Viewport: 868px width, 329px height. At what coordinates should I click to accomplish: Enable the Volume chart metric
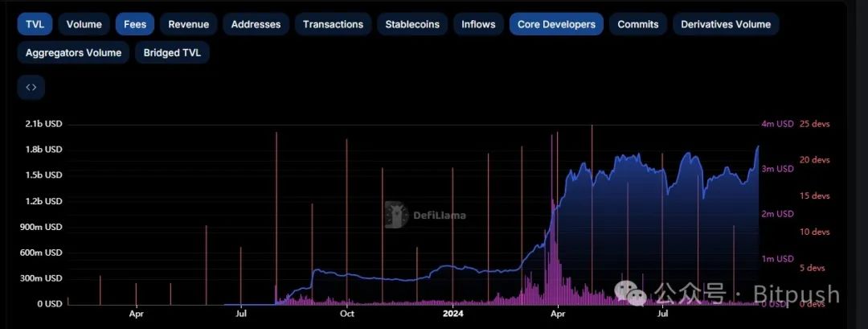(x=84, y=24)
